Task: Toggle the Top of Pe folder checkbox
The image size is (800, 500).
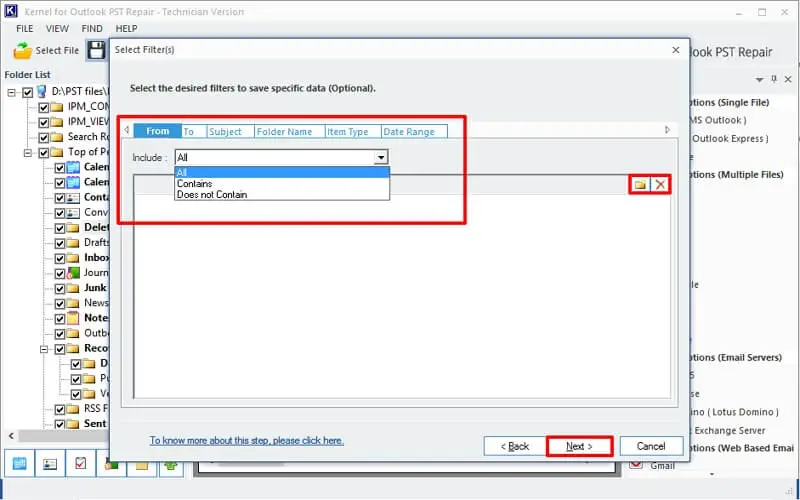Action: point(44,153)
